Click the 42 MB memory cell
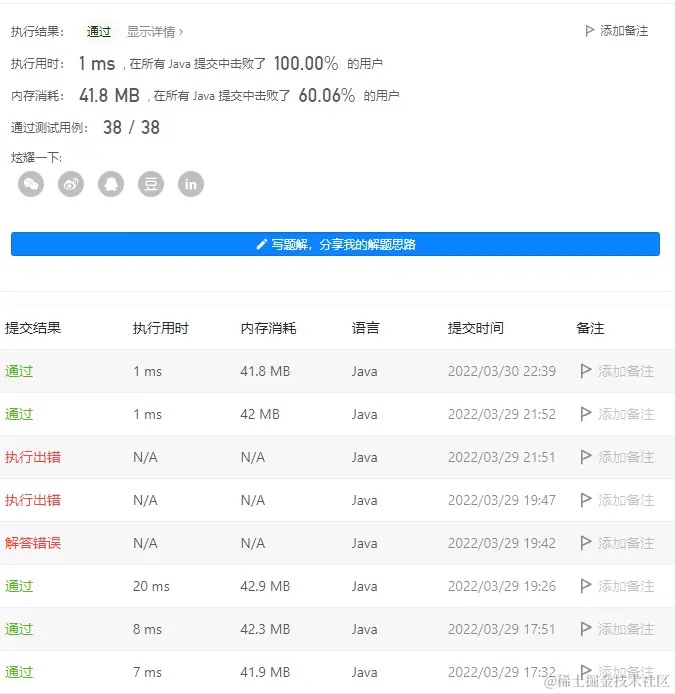 click(x=260, y=414)
